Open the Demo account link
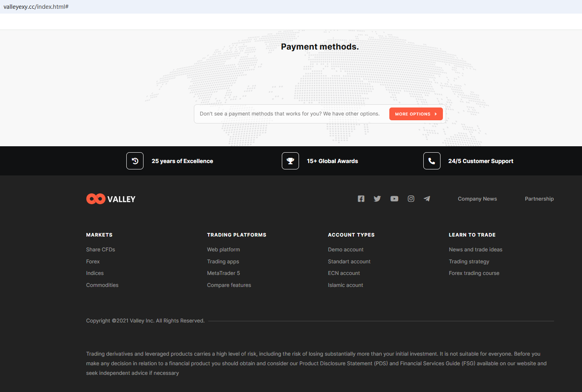This screenshot has width=582, height=392. pyautogui.click(x=345, y=249)
